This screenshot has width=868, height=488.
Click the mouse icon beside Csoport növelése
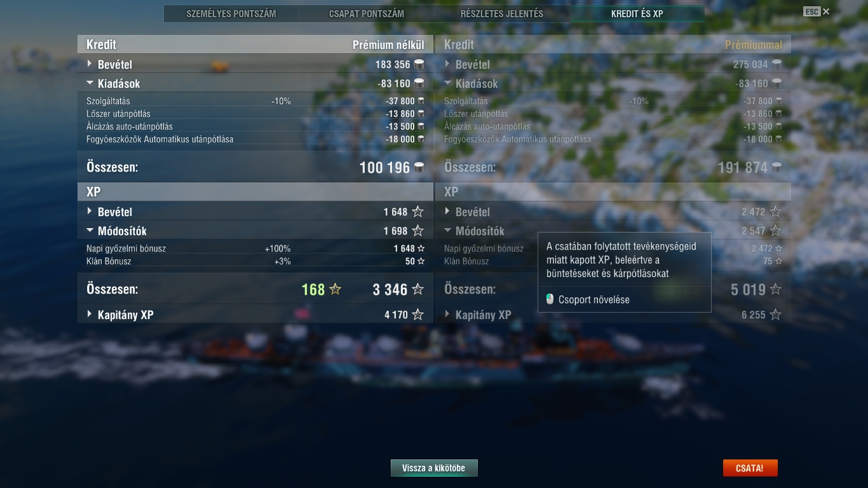550,299
